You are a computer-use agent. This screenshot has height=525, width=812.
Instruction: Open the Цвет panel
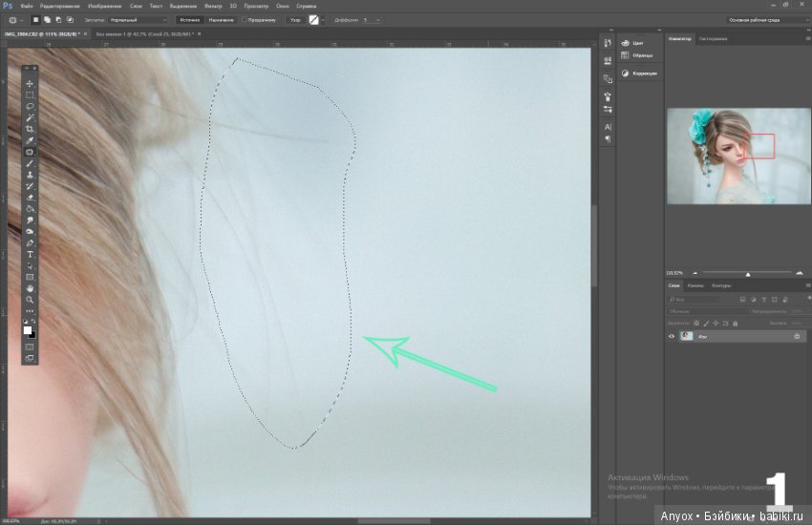[632, 43]
